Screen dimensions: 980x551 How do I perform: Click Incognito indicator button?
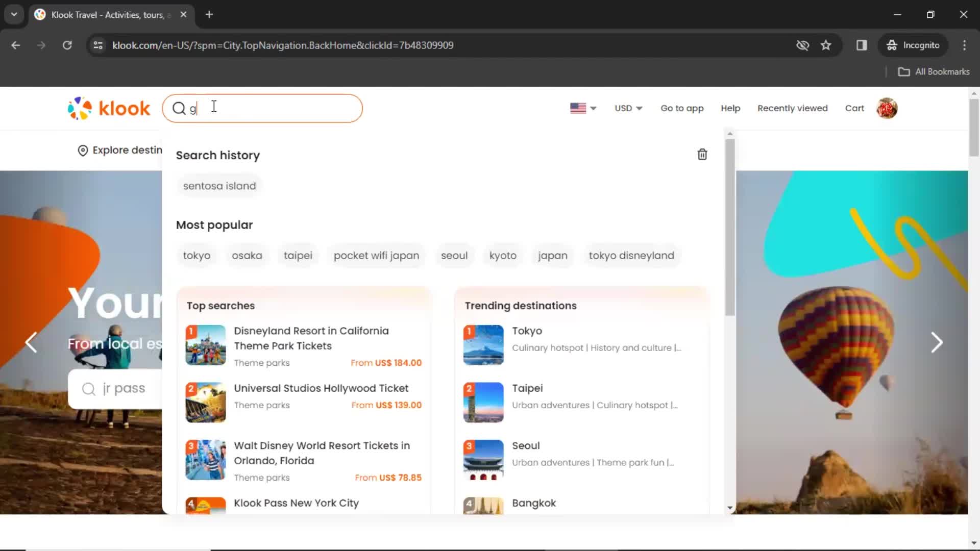coord(913,45)
